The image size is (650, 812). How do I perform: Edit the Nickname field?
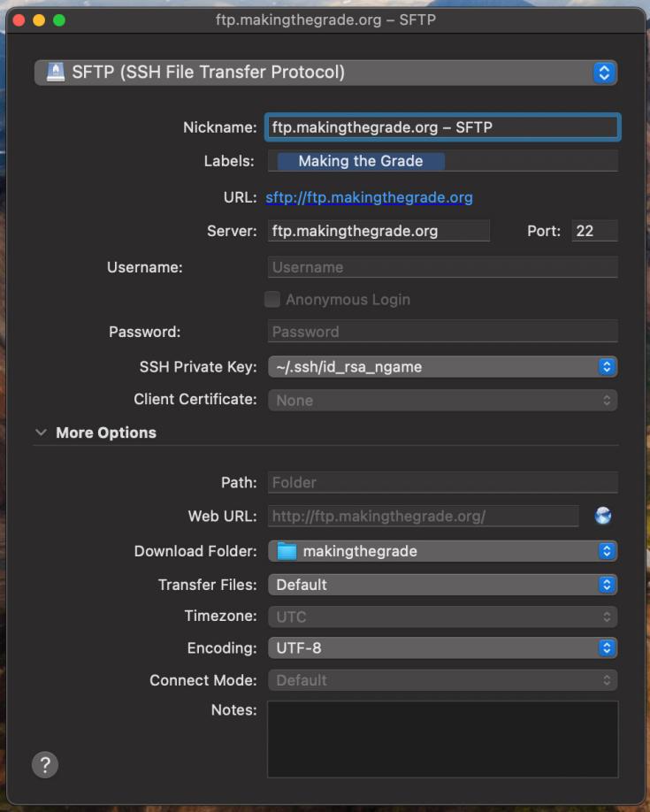tap(443, 127)
